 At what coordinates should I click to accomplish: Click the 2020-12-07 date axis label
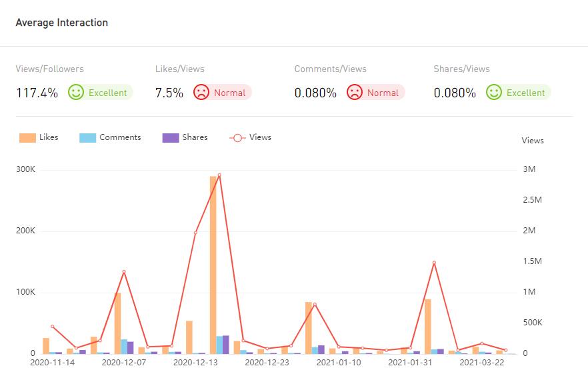coord(124,363)
